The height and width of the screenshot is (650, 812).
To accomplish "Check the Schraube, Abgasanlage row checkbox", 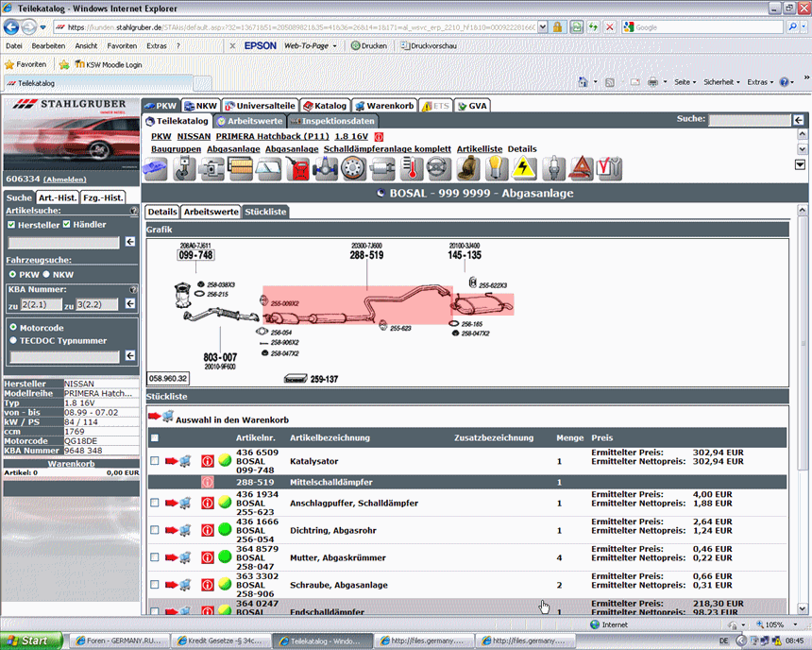I will coord(154,585).
